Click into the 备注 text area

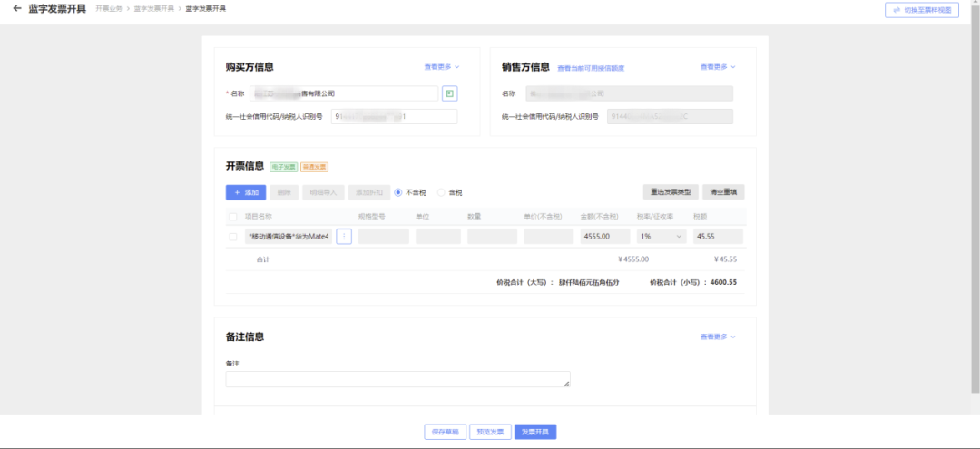tap(397, 379)
